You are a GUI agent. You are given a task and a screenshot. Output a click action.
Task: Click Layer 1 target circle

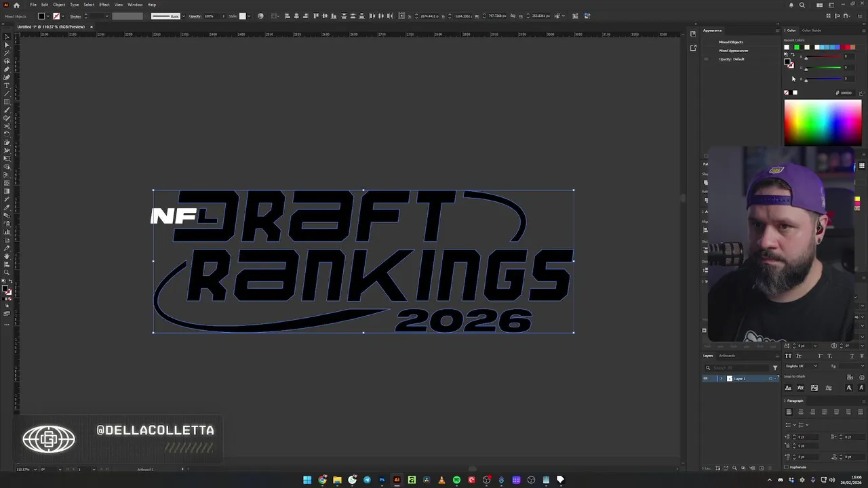(x=770, y=378)
